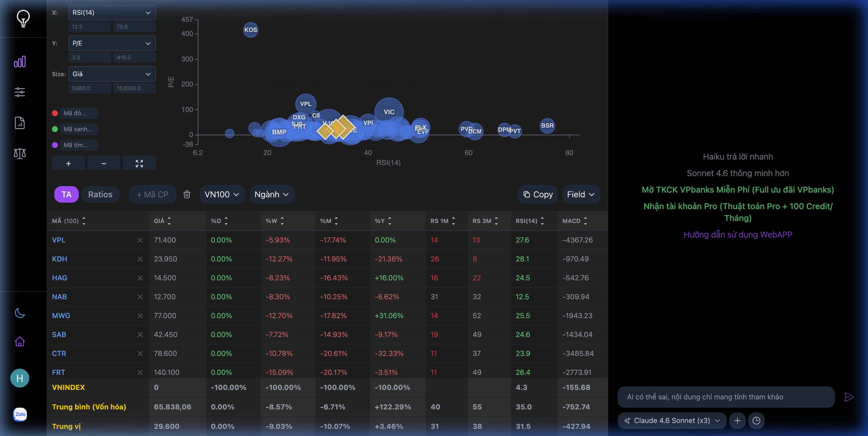Open the balance scale comparison icon
This screenshot has height=436, width=868.
point(19,153)
